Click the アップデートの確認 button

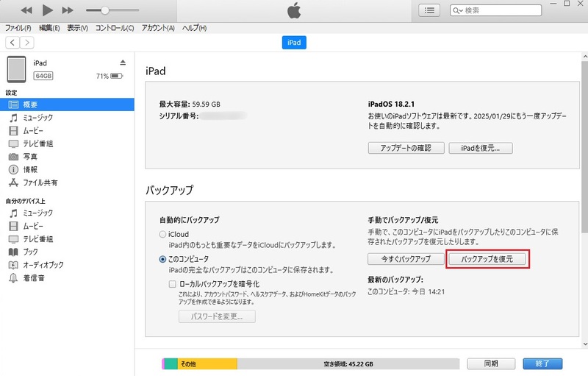(x=406, y=148)
